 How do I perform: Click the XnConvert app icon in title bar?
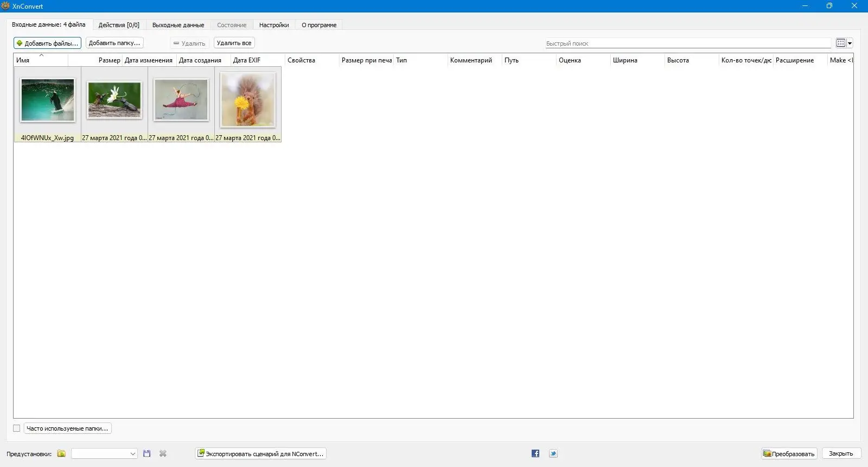(x=6, y=6)
